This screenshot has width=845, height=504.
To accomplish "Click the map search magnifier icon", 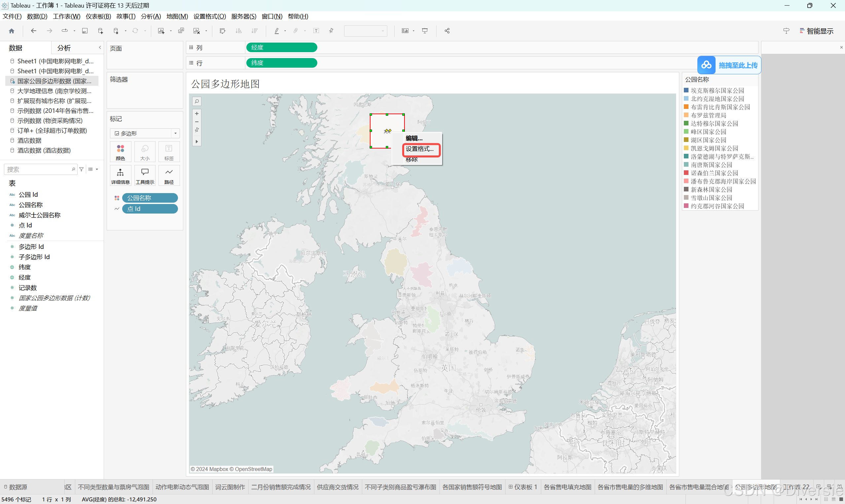I will [197, 101].
